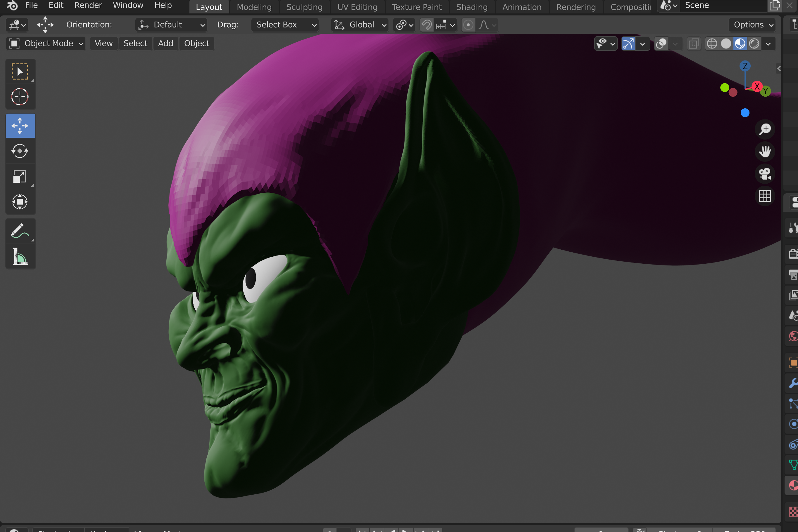Toggle X-ray view mode
This screenshot has width=798, height=532.
[x=693, y=44]
